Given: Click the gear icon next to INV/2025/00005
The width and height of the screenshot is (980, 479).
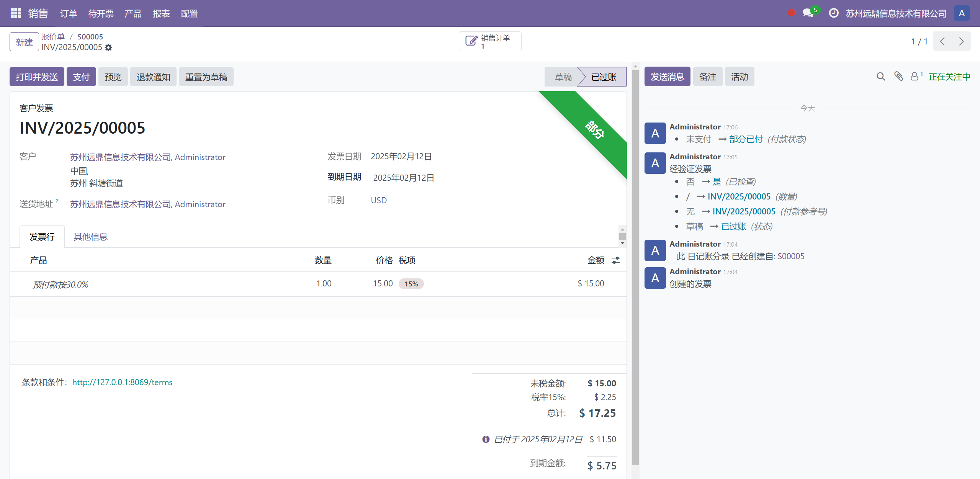Looking at the screenshot, I should [109, 47].
